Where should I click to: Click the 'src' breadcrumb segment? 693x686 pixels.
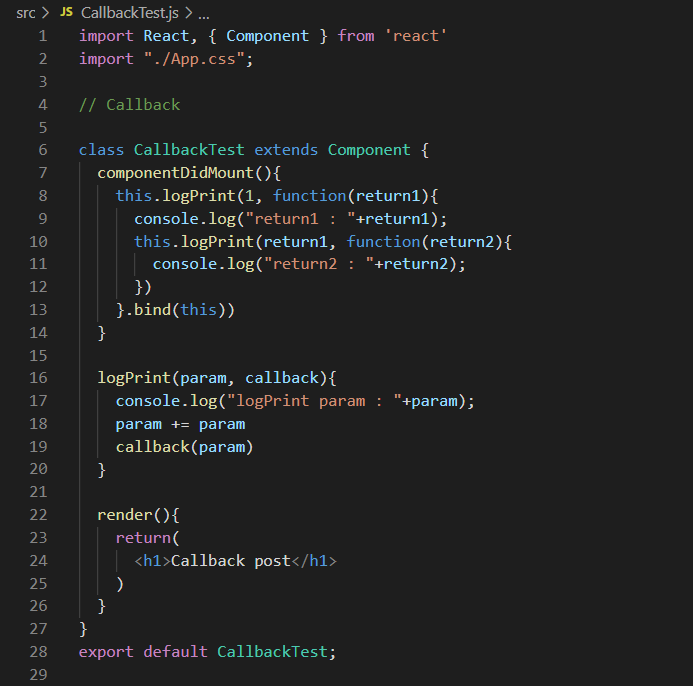pyautogui.click(x=26, y=13)
